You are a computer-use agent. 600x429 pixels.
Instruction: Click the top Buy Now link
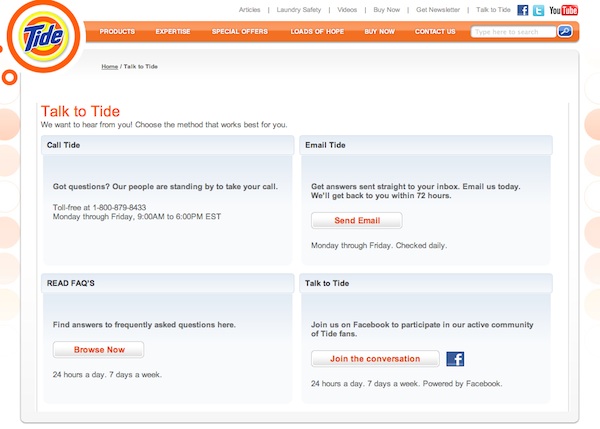coord(386,10)
